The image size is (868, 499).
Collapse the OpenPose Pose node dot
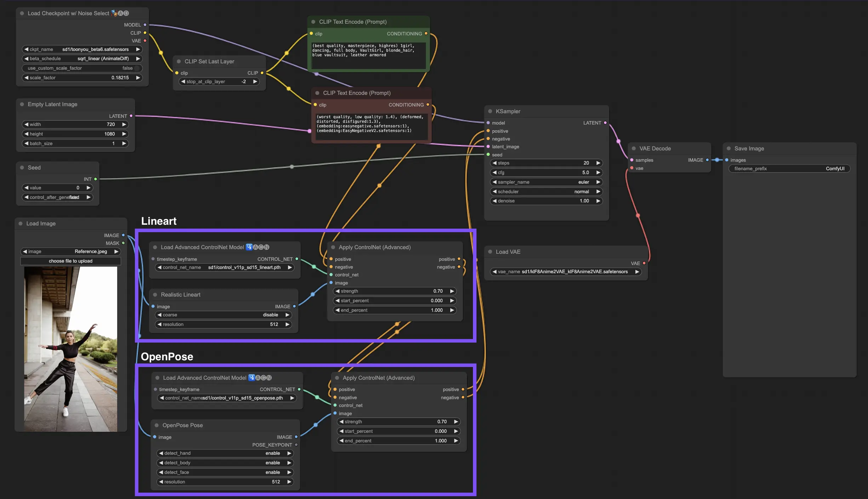pyautogui.click(x=156, y=425)
